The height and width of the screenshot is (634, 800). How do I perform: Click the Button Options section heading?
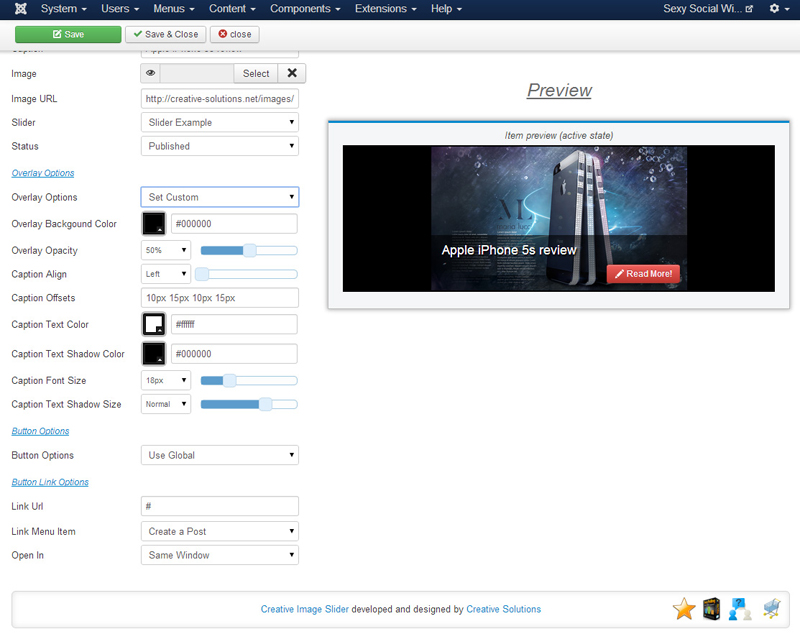click(40, 431)
